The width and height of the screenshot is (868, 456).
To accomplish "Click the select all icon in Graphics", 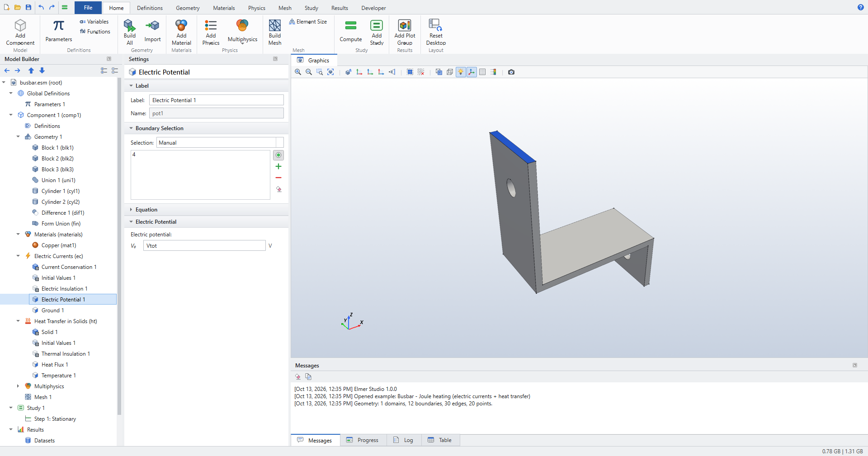I will (410, 72).
